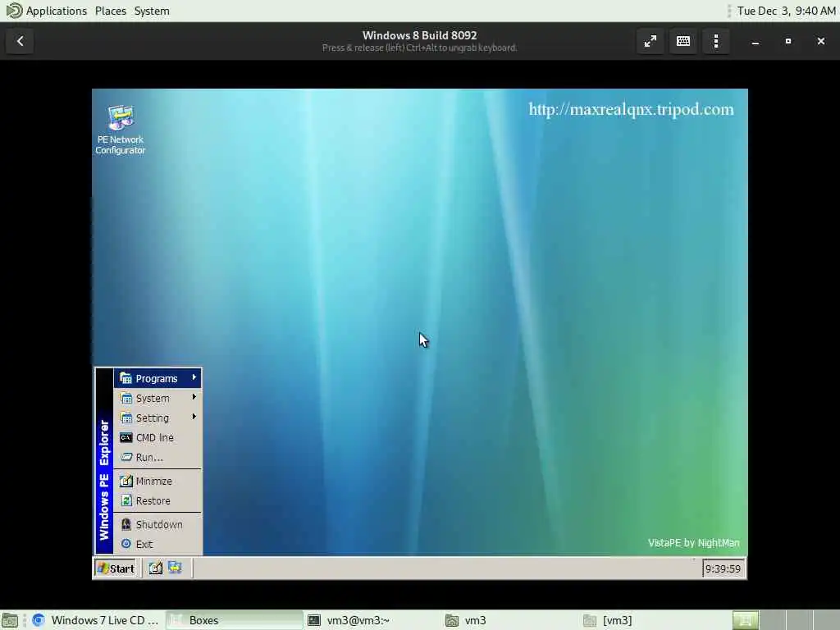Switch to [vm3] taskbar window
Screen dimensions: 840x630
pos(649,620)
